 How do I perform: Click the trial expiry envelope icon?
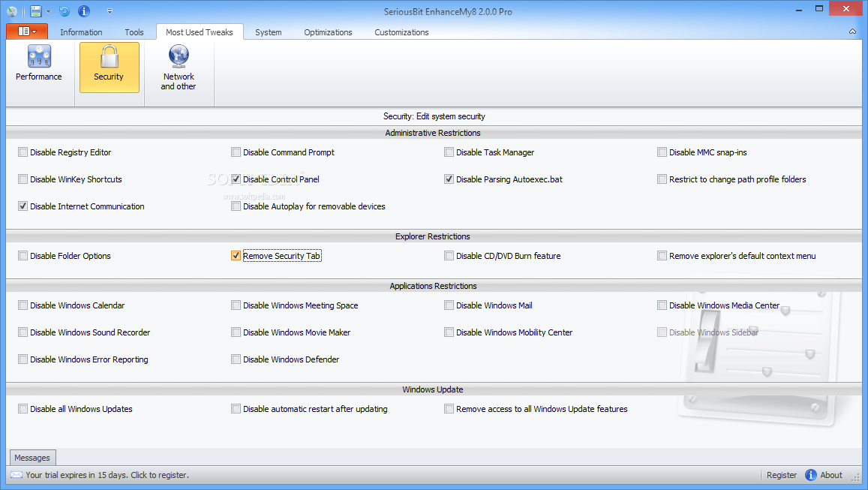pos(17,475)
